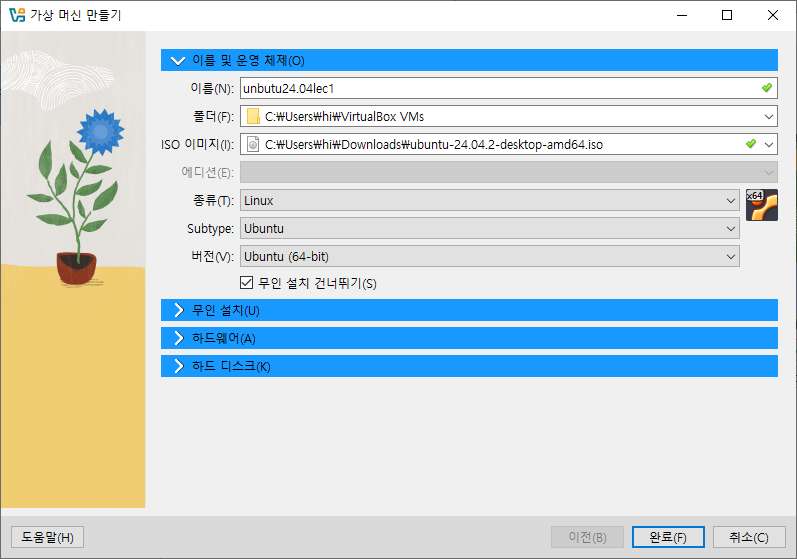Maximize the 가상 머신 만들기 window
The width and height of the screenshot is (797, 559).
click(x=727, y=15)
